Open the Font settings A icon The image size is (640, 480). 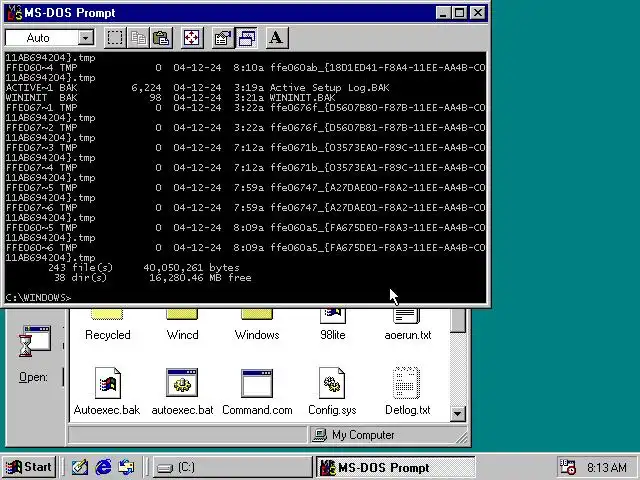[277, 38]
